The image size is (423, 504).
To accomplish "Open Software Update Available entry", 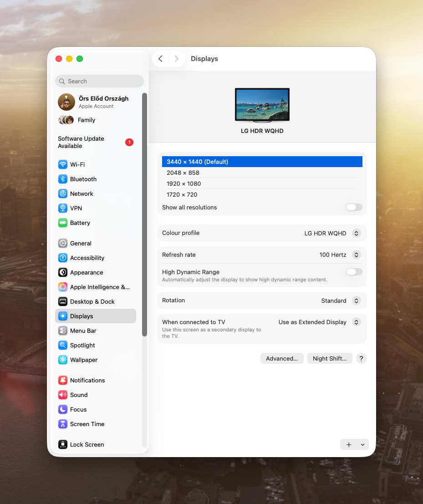I will pyautogui.click(x=96, y=142).
